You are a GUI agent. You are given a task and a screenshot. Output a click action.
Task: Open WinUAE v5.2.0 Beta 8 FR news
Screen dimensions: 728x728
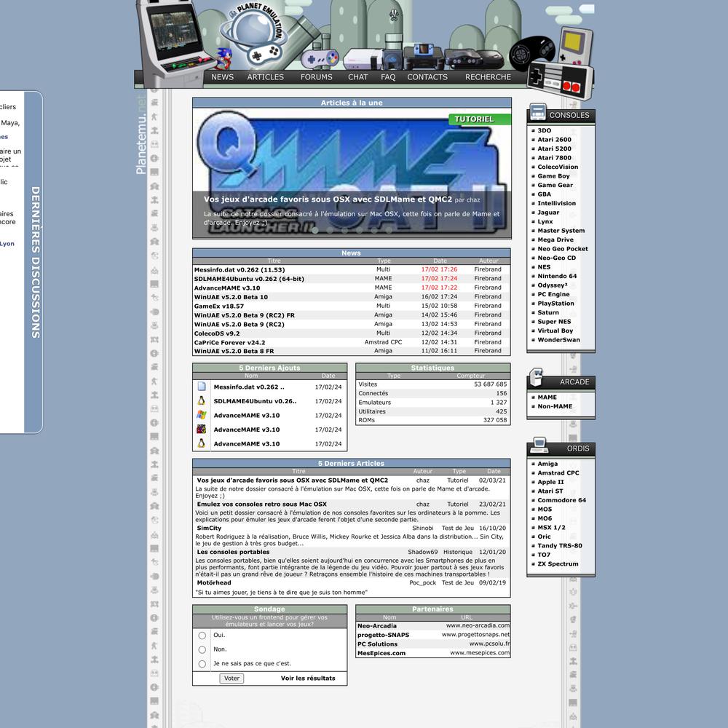point(234,352)
